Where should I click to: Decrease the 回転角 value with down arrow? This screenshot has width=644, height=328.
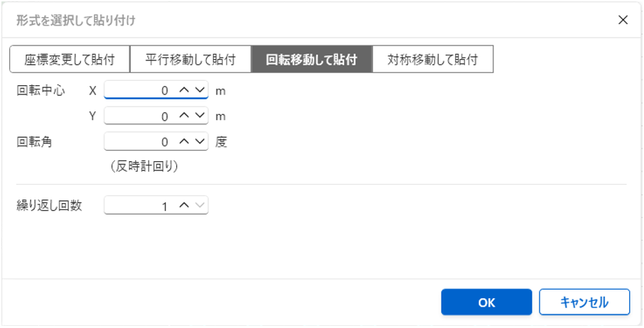point(200,142)
